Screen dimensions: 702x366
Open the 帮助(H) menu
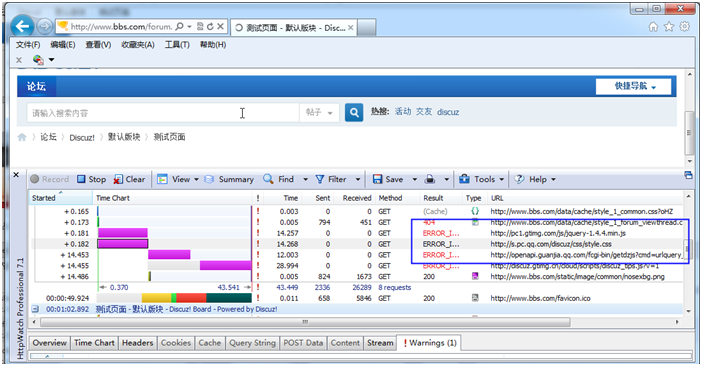point(213,45)
